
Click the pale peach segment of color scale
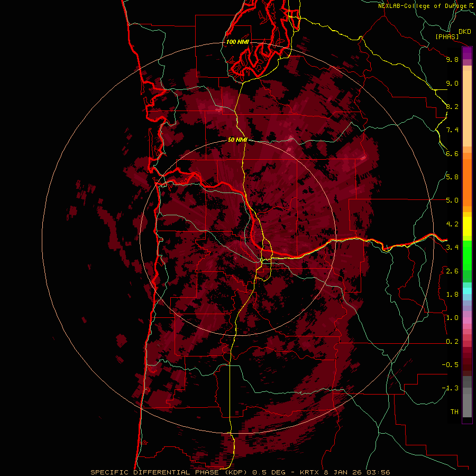[467, 109]
